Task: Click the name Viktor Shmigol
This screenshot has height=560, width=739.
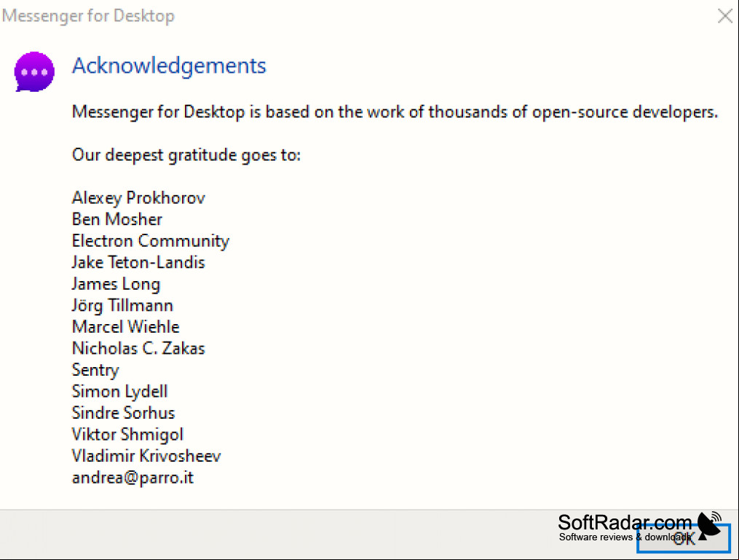Action: click(x=127, y=435)
